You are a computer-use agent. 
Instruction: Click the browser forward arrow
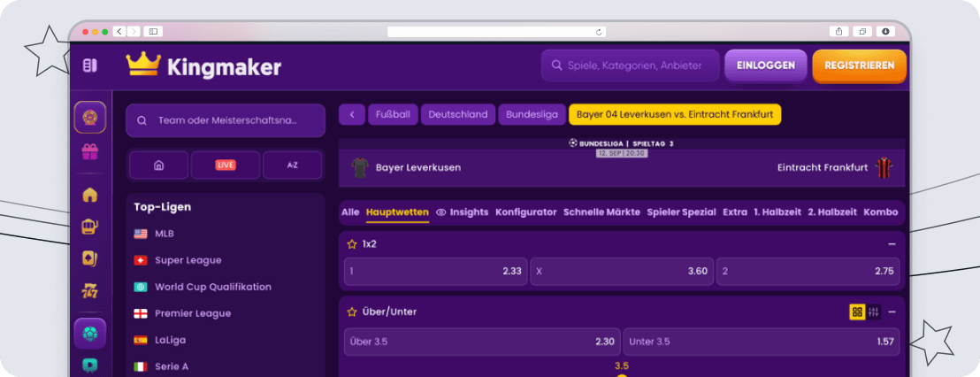coord(134,31)
